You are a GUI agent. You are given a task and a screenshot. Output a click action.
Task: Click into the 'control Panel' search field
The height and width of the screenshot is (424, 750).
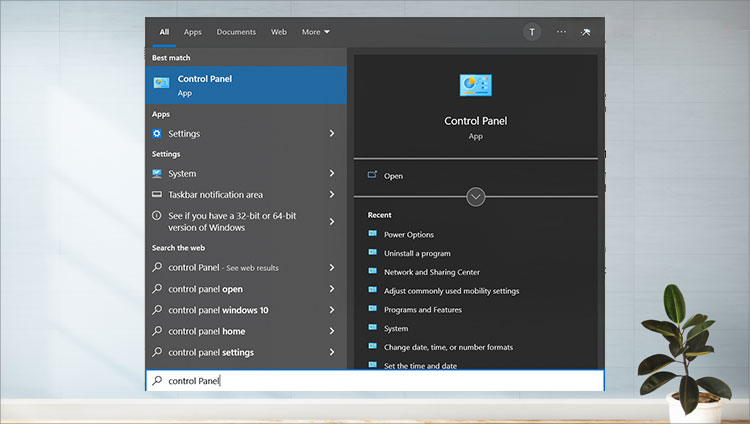pos(375,380)
